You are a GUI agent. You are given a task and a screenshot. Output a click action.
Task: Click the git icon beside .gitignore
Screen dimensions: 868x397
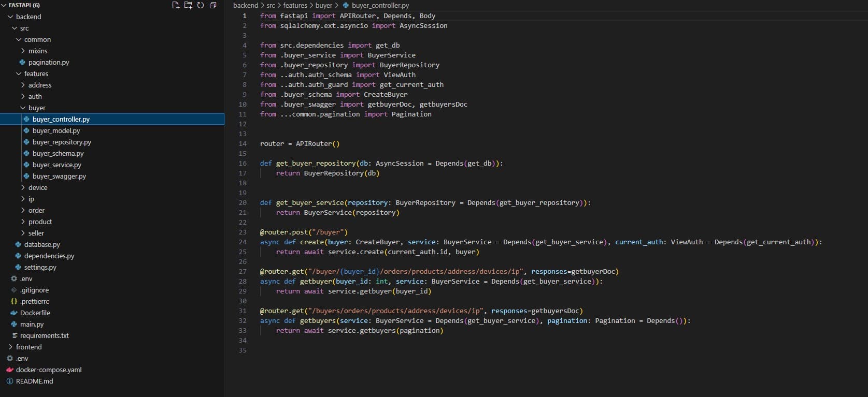(14, 290)
